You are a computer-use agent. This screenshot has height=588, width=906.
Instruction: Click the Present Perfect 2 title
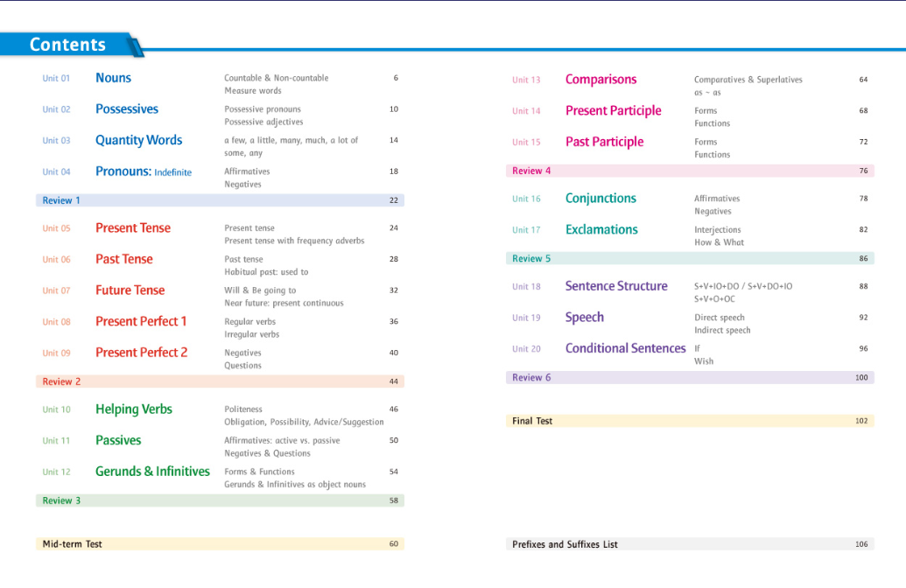coord(142,353)
